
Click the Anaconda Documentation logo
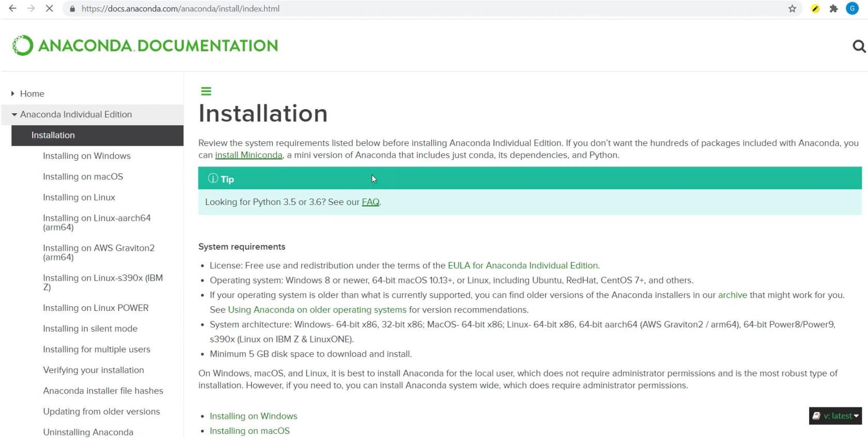tap(145, 46)
